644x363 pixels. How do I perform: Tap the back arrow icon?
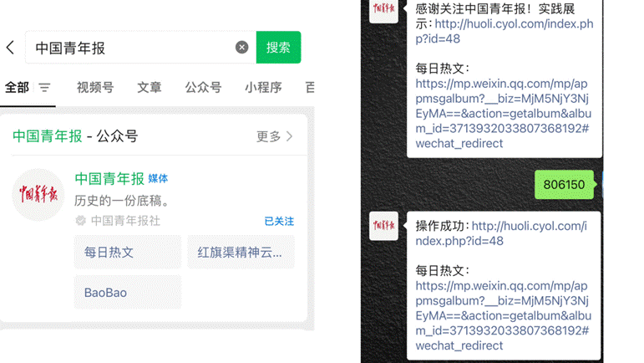(x=10, y=48)
